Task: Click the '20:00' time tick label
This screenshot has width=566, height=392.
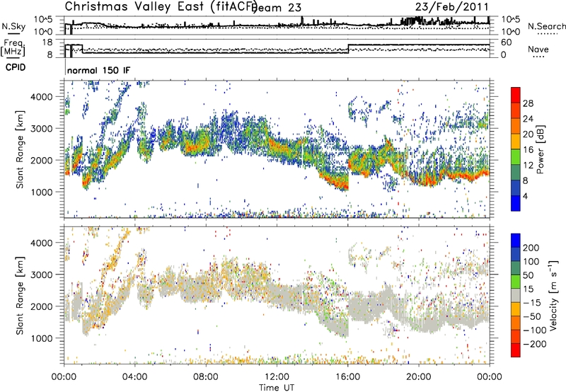Action: (419, 377)
